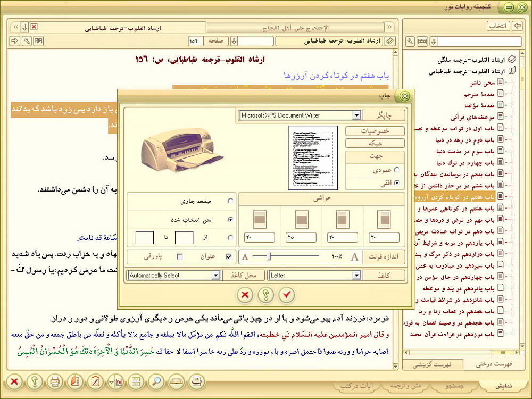The width and height of the screenshot is (532, 399).
Task: Click the clipboard with pencil icon
Action: click(95, 382)
